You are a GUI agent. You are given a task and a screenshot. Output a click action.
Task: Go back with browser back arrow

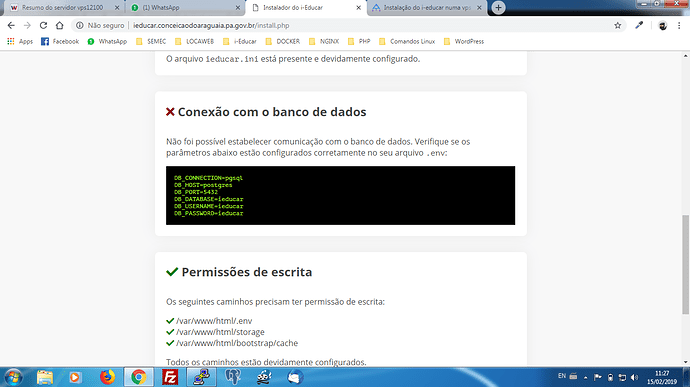tap(11, 26)
